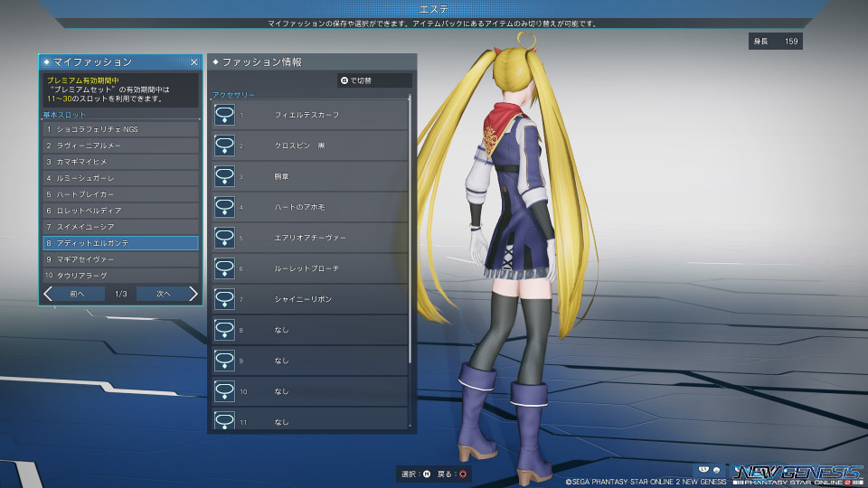Click the accessory icon in empty slot 8
This screenshot has width=868, height=488.
[224, 330]
